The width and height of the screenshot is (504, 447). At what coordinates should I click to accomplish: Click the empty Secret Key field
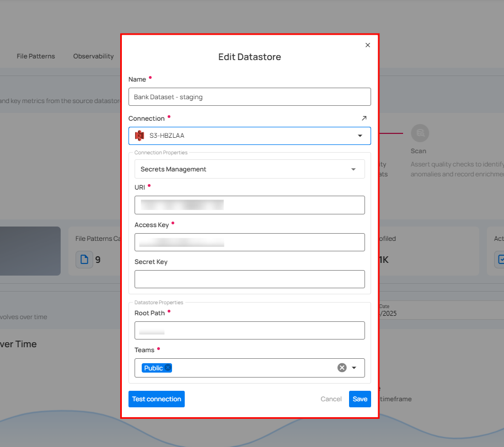pyautogui.click(x=249, y=279)
